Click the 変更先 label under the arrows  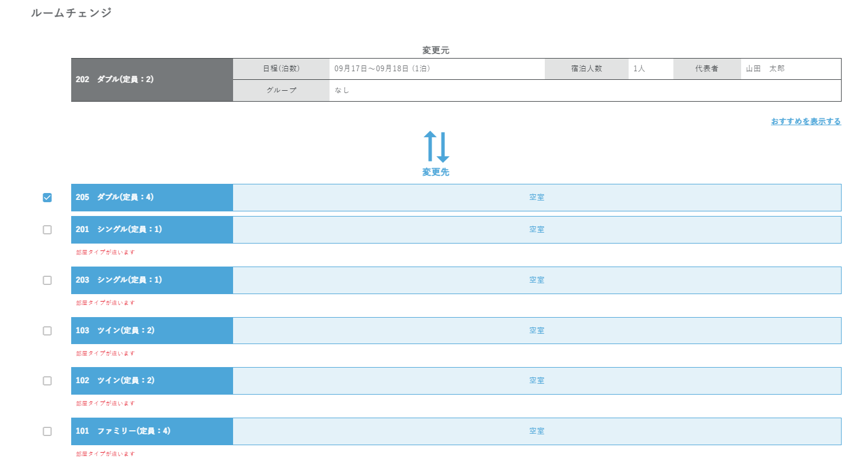(x=436, y=172)
